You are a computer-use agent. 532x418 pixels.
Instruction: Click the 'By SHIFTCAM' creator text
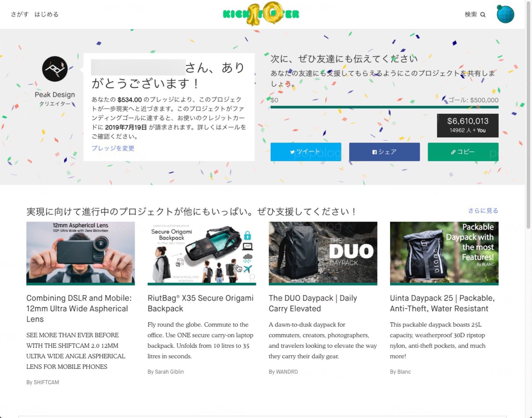43,382
